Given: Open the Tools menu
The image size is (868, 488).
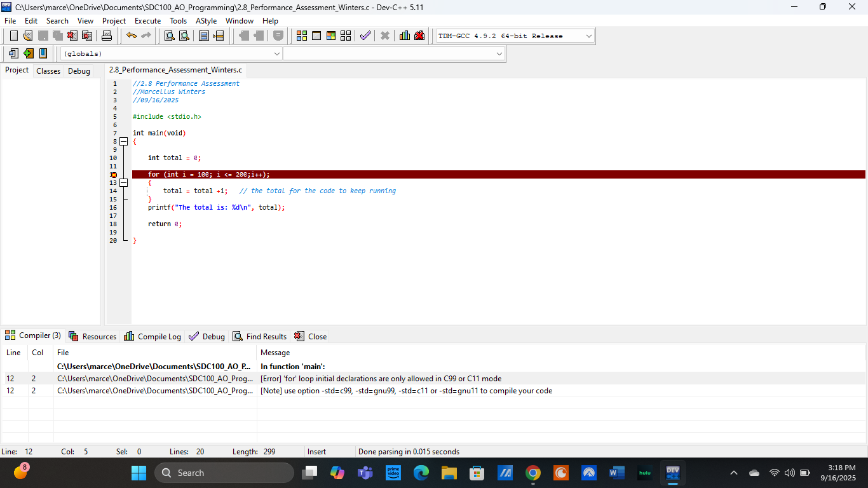Looking at the screenshot, I should [x=179, y=21].
